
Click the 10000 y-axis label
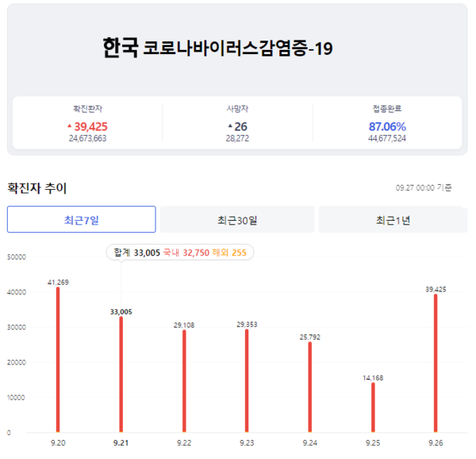[x=16, y=398]
